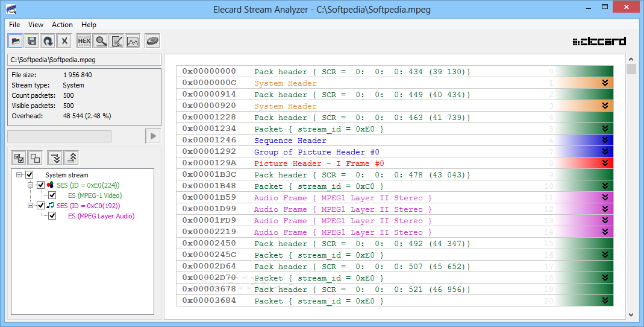
Task: Reload the stream with the curved arrow icon
Action: tap(48, 40)
